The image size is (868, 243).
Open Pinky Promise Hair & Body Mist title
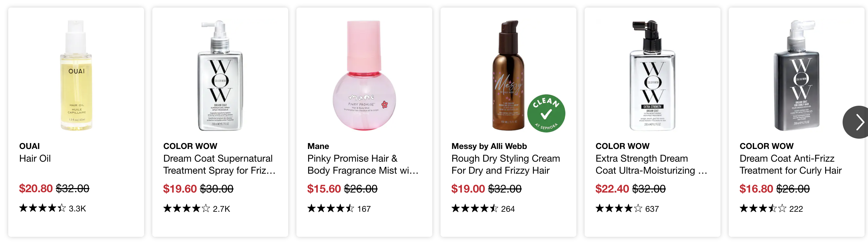pos(362,164)
